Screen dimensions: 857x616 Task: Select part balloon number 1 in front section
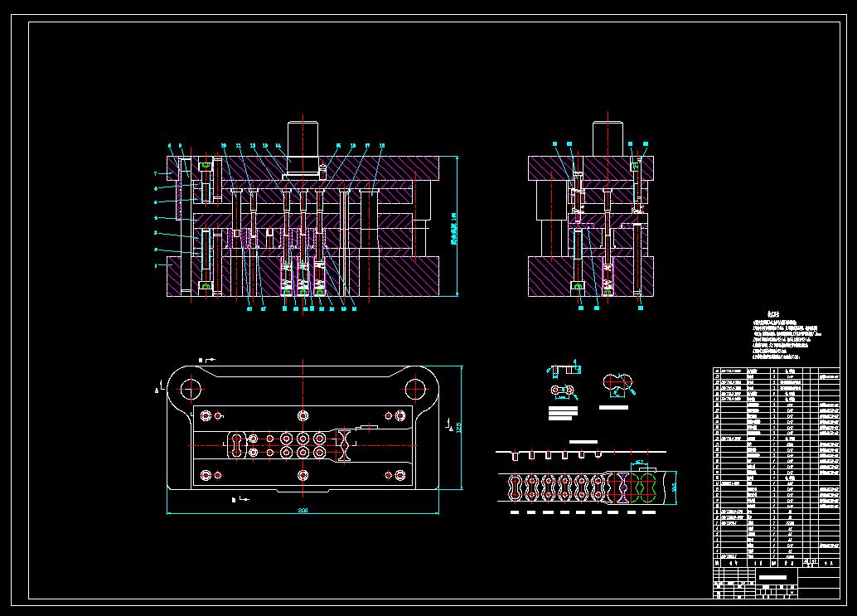tap(156, 266)
